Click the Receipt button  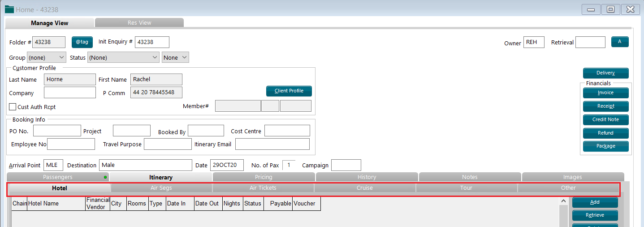tap(606, 106)
